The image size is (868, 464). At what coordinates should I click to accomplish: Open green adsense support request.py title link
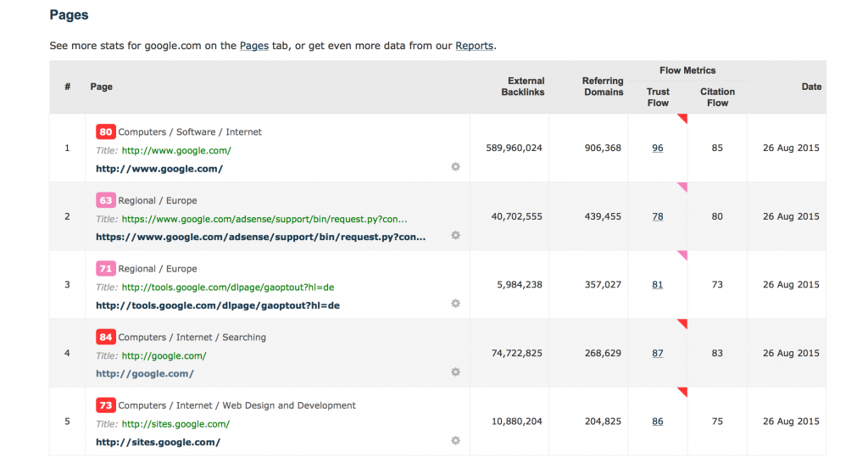[264, 219]
